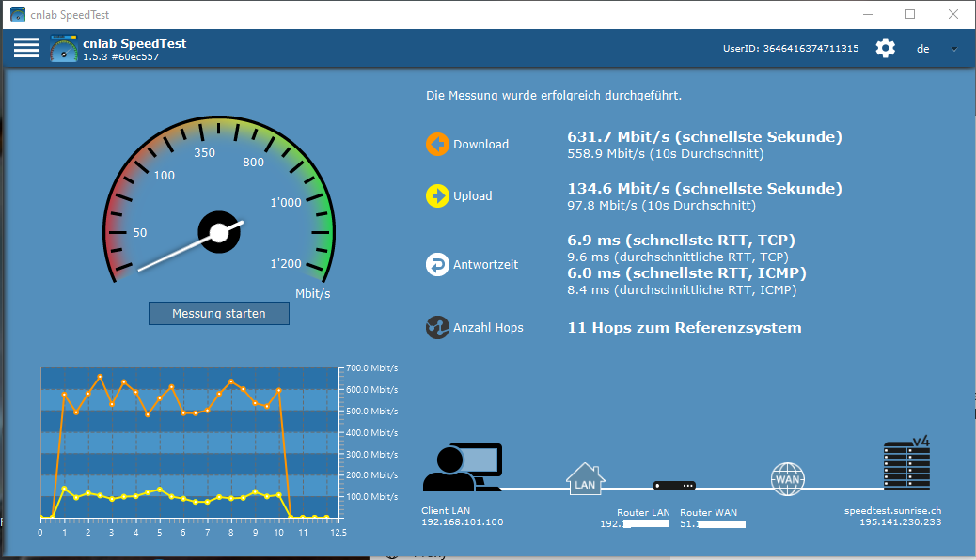This screenshot has width=976, height=560.
Task: Click the orange Download arrow icon
Action: tap(437, 144)
